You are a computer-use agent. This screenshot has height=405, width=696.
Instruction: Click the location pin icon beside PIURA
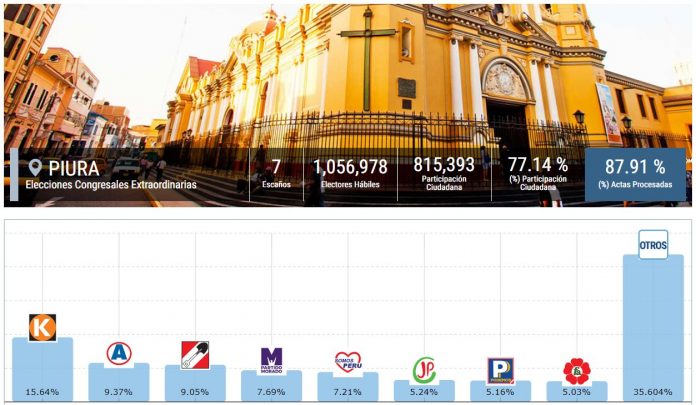36,168
